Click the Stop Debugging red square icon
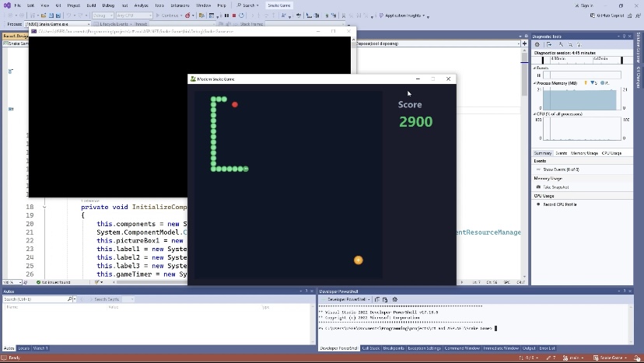 pos(234,16)
